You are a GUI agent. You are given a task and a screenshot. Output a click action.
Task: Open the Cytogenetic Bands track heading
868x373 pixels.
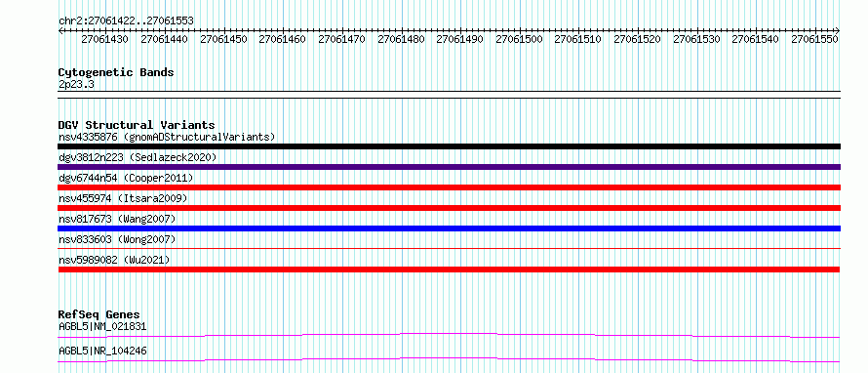116,72
